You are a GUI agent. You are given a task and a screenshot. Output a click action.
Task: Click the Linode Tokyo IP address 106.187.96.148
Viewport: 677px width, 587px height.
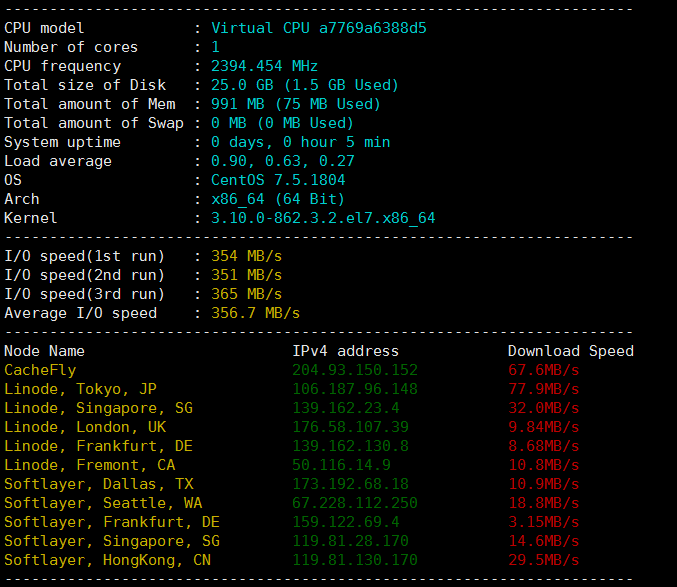click(x=355, y=389)
